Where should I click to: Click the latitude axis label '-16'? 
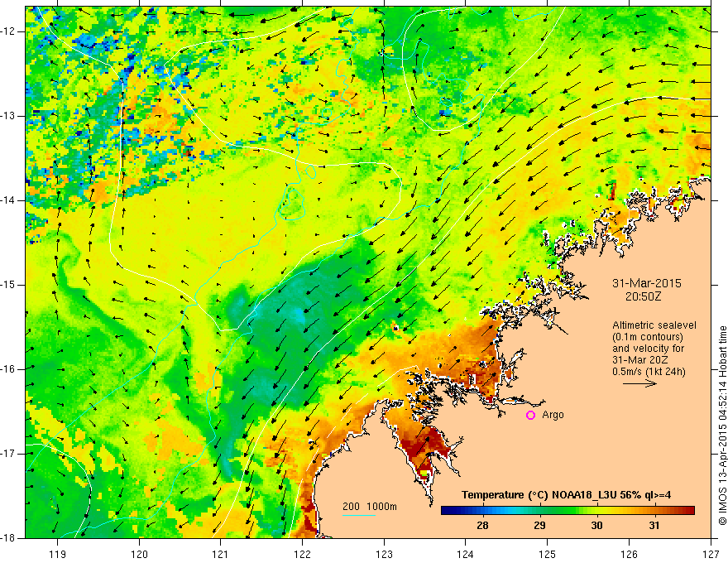pyautogui.click(x=9, y=369)
